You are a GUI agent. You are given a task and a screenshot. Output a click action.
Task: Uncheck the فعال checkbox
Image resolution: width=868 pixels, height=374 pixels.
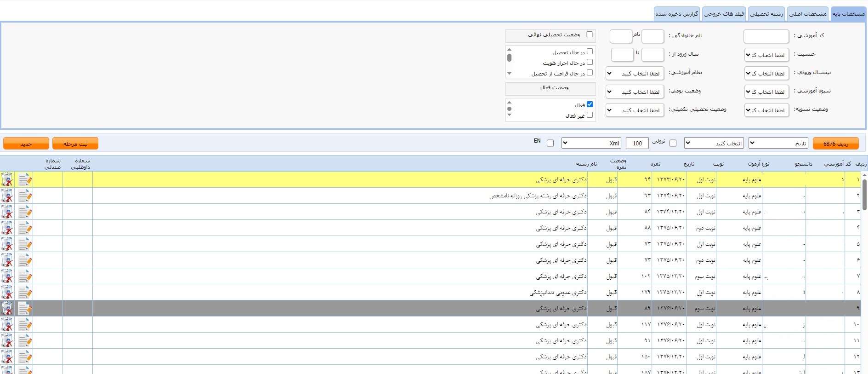pos(590,104)
